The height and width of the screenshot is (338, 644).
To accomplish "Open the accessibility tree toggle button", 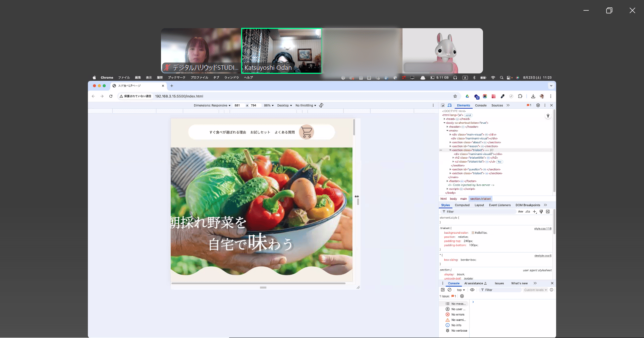I will (548, 116).
